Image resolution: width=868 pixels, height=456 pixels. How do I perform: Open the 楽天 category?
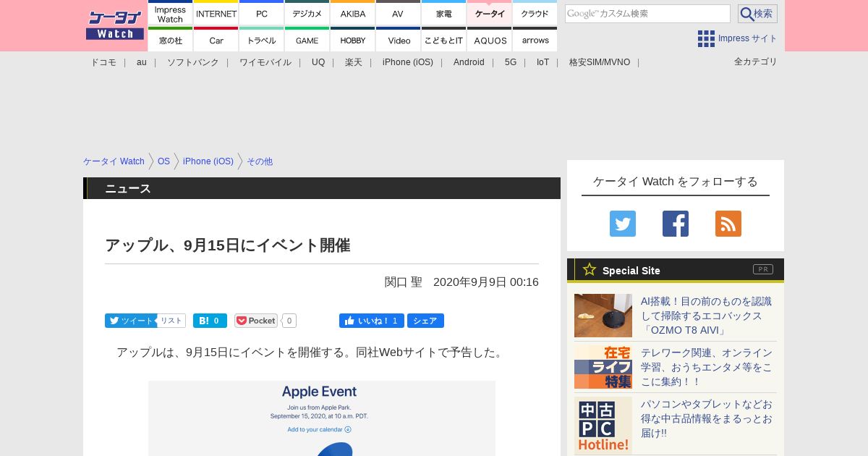click(x=354, y=62)
